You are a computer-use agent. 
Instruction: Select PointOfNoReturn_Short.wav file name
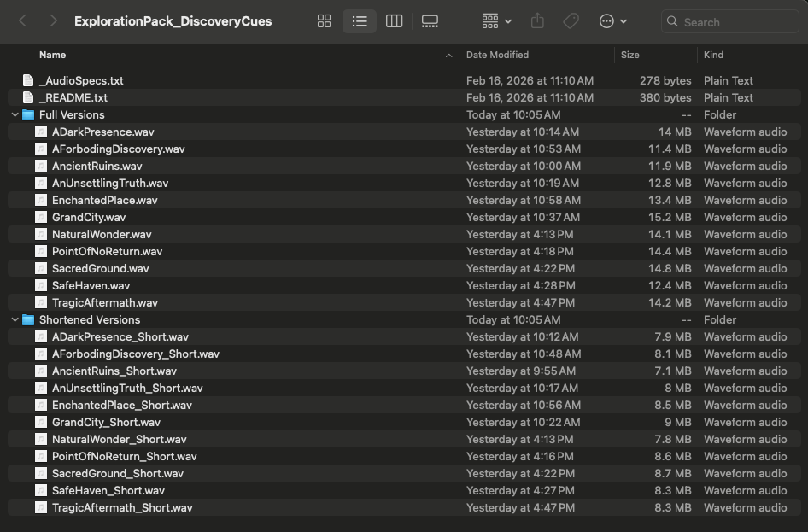tap(124, 456)
